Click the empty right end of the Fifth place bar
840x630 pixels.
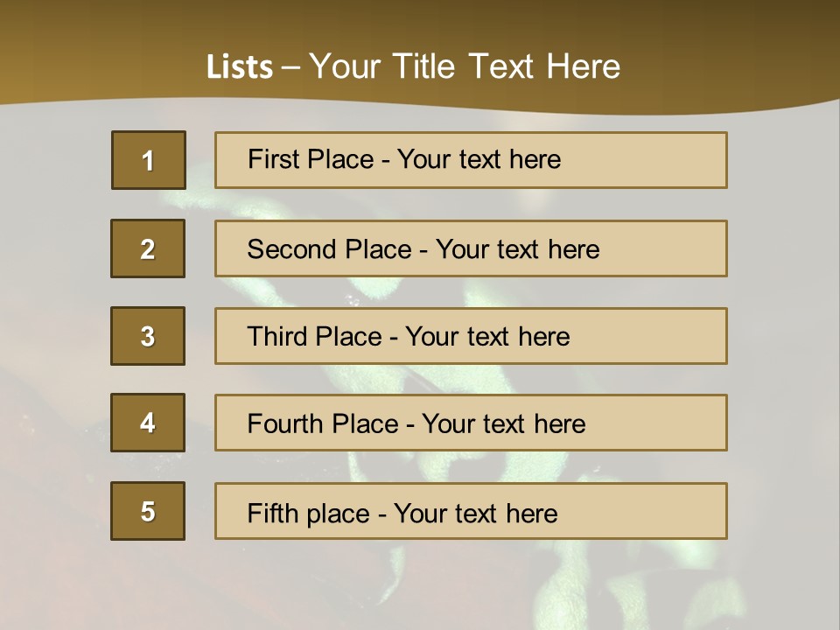(665, 511)
